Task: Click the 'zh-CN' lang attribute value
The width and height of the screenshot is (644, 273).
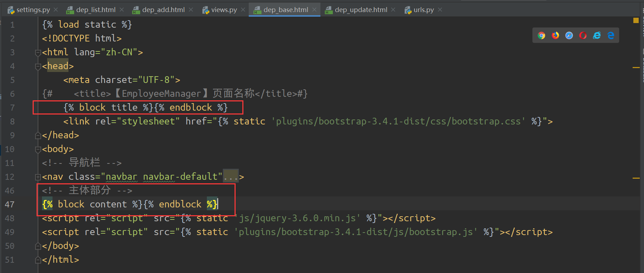Action: coord(119,52)
